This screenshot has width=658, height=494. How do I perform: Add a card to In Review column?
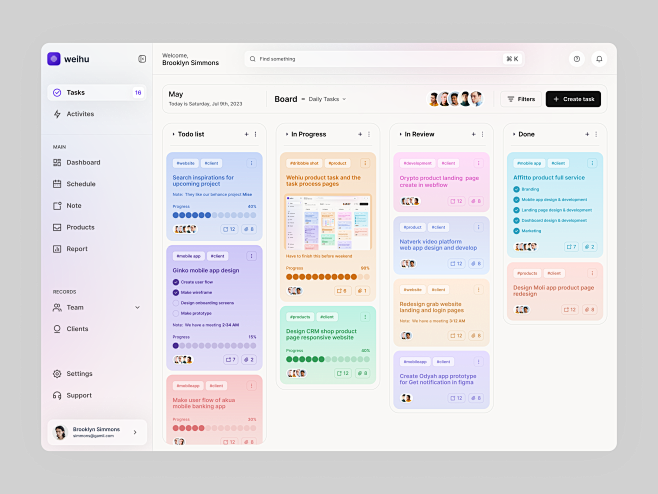point(473,134)
